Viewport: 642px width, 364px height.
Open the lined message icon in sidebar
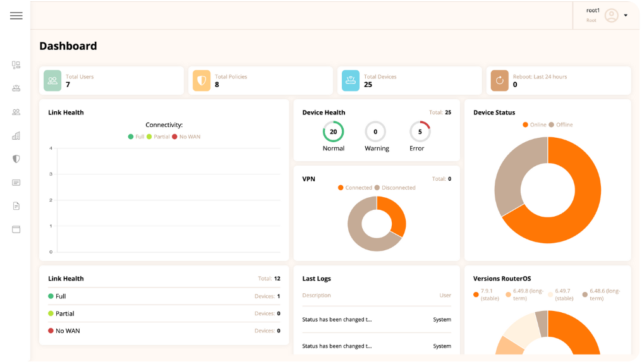point(16,183)
